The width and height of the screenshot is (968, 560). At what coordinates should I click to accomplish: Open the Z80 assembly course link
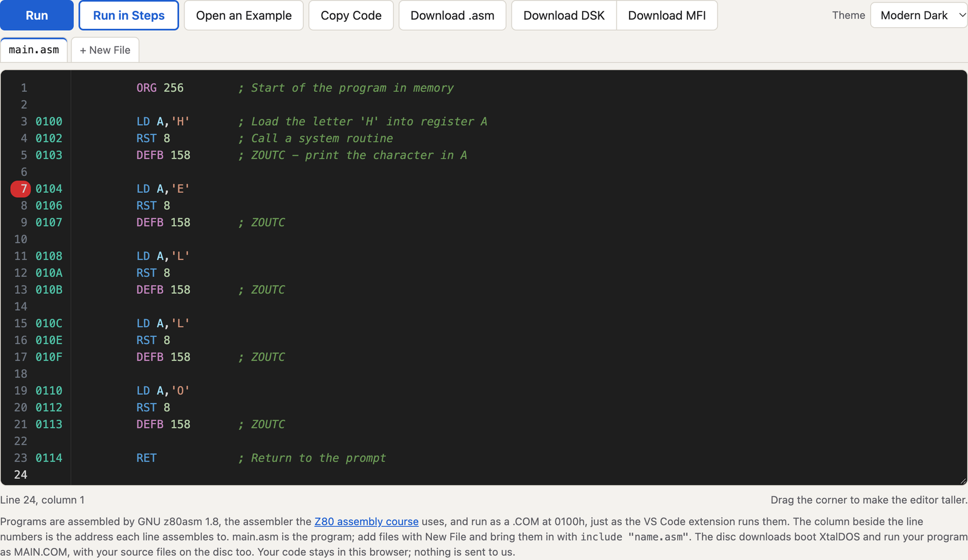pyautogui.click(x=366, y=521)
